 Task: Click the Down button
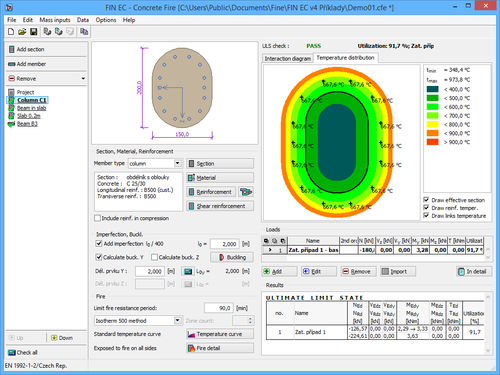(67, 338)
